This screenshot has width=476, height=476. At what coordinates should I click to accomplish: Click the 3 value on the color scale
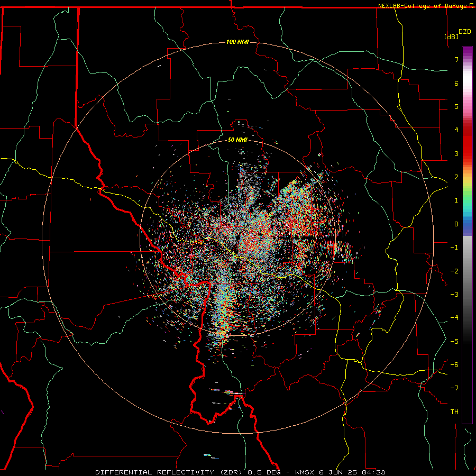(x=456, y=153)
